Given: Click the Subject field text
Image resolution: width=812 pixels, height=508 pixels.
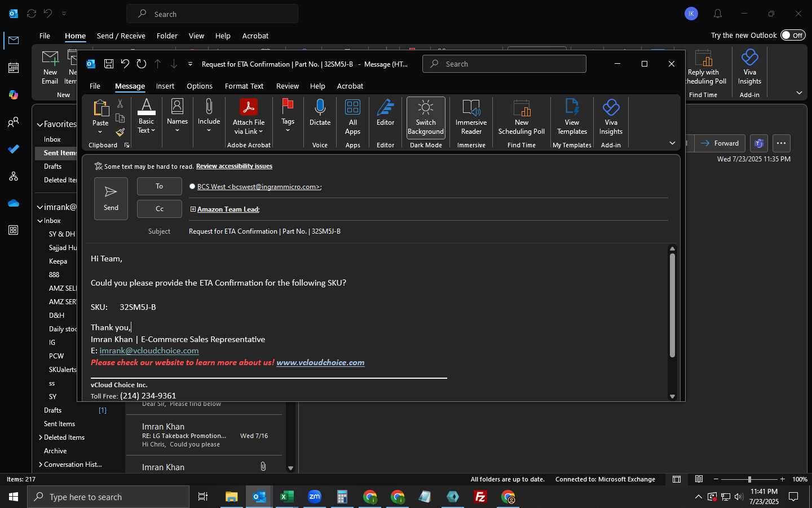Looking at the screenshot, I should pyautogui.click(x=264, y=231).
